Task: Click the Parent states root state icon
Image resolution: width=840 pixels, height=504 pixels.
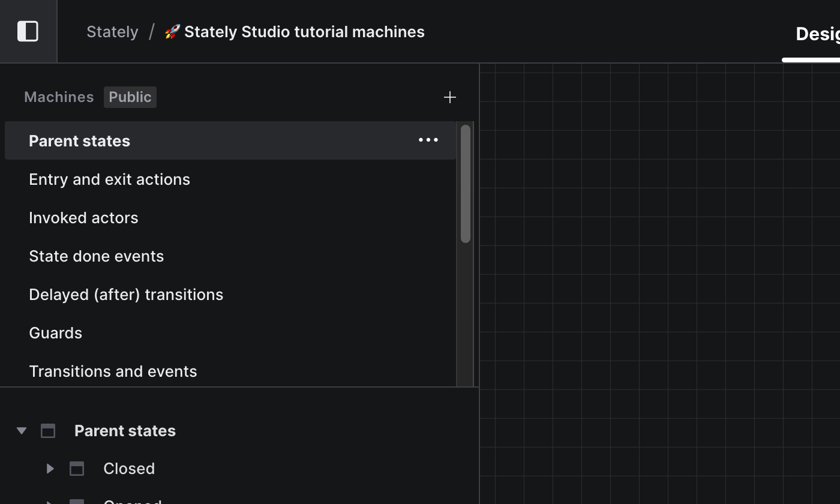Action: (48, 431)
